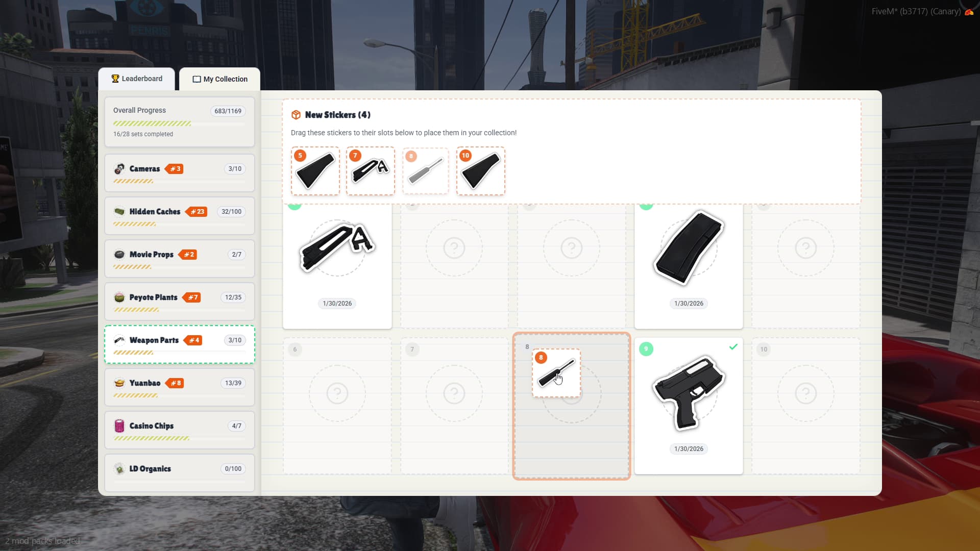The image size is (980, 551).
Task: Switch to My Collection tab
Action: click(x=220, y=79)
